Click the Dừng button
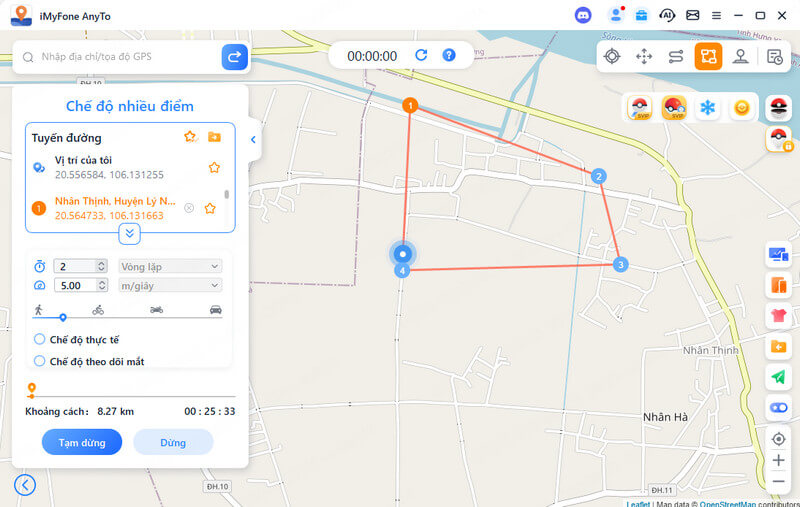This screenshot has height=507, width=800. 173,442
